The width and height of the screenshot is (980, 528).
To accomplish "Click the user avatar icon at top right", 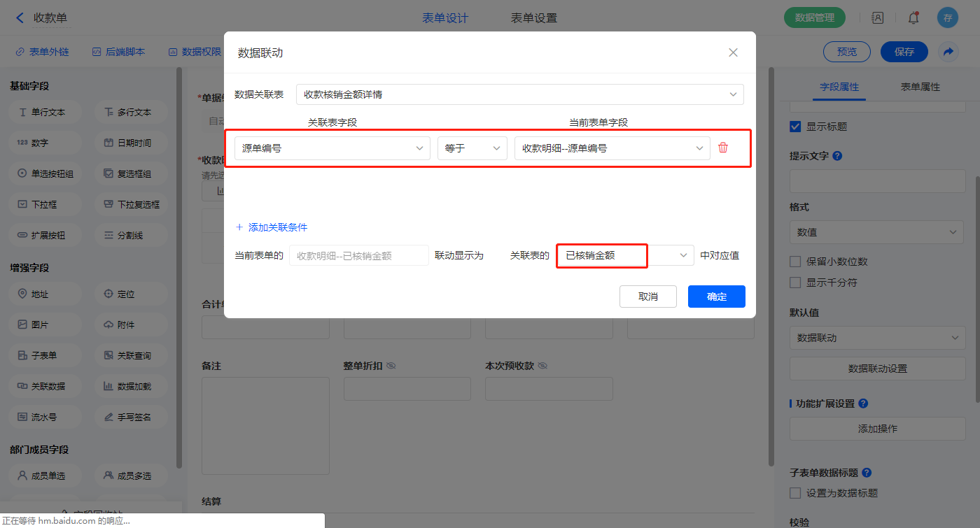I will point(947,18).
